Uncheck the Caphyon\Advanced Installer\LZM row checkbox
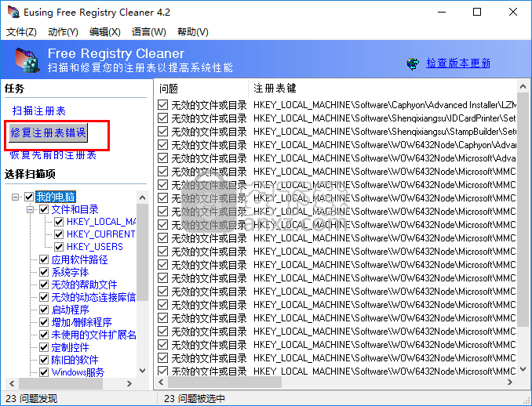The image size is (532, 406). [x=163, y=105]
